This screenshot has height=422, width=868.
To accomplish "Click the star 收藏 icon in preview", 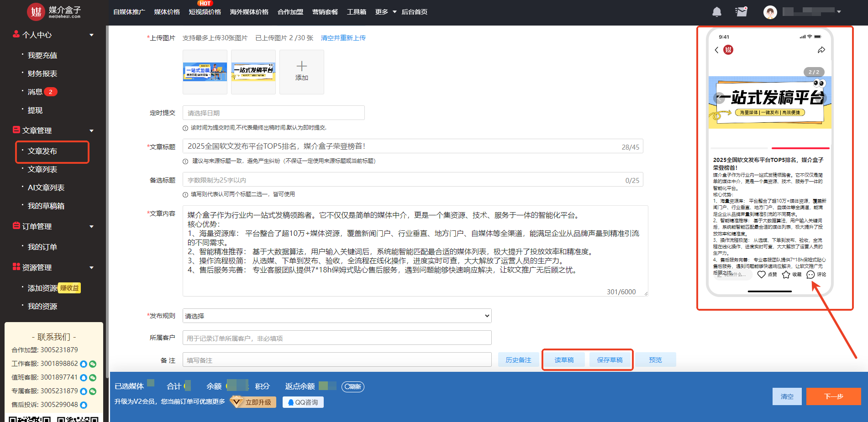I will pos(786,275).
